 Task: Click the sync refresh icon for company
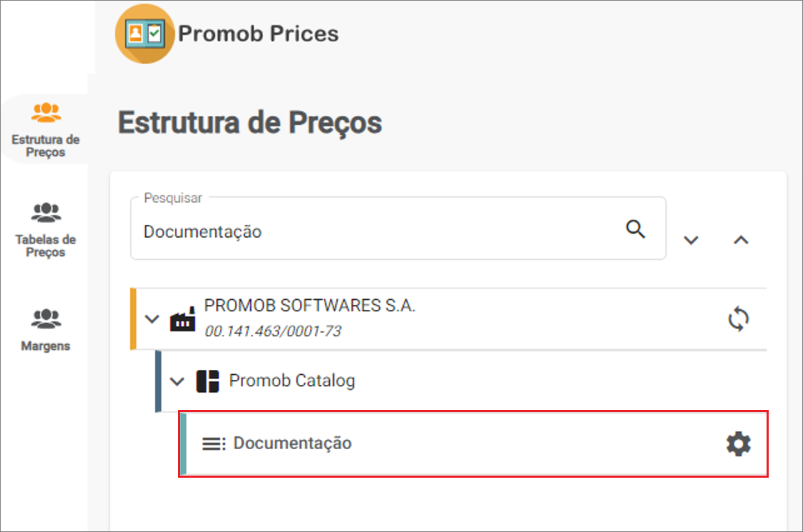click(738, 319)
